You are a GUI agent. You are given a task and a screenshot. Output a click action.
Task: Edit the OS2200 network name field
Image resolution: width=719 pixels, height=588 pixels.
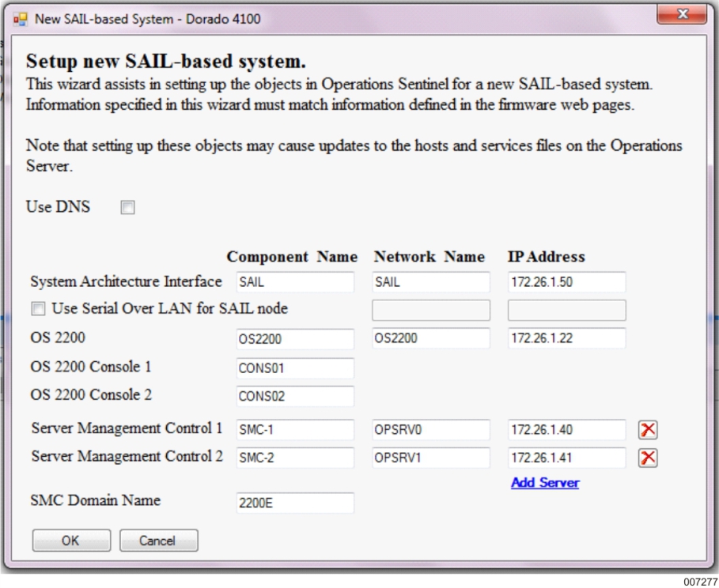coord(431,338)
